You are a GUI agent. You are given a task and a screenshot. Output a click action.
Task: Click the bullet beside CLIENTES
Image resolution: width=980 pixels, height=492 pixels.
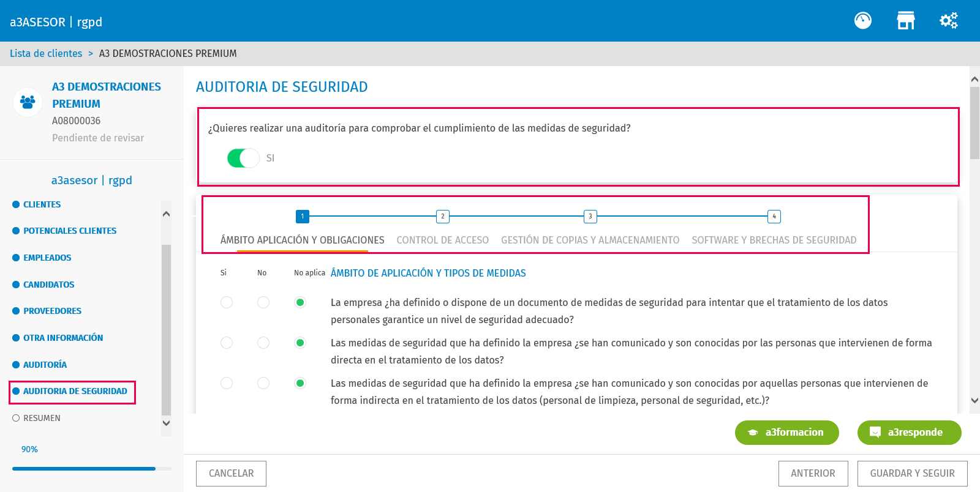click(x=16, y=204)
